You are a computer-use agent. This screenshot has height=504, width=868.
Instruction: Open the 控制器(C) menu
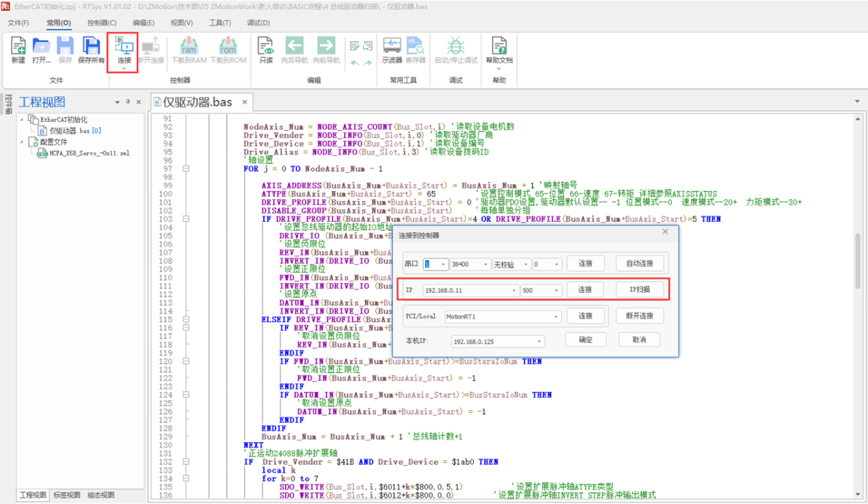pos(102,22)
